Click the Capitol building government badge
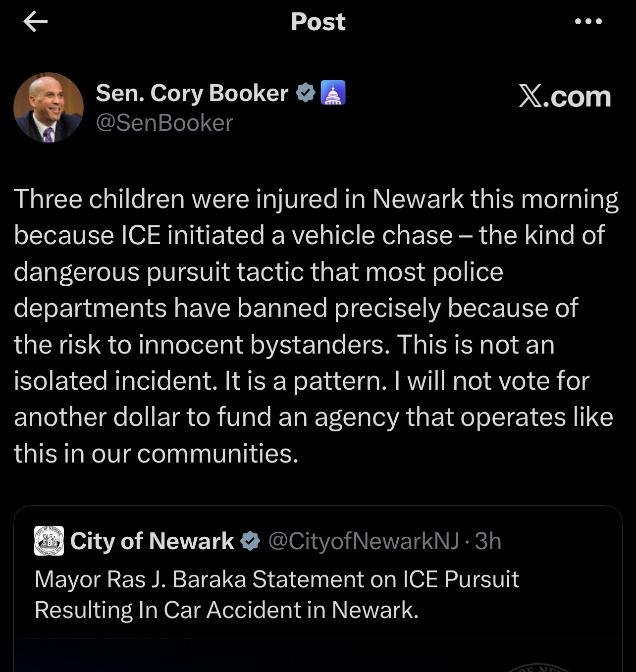This screenshot has width=636, height=672. (x=333, y=93)
